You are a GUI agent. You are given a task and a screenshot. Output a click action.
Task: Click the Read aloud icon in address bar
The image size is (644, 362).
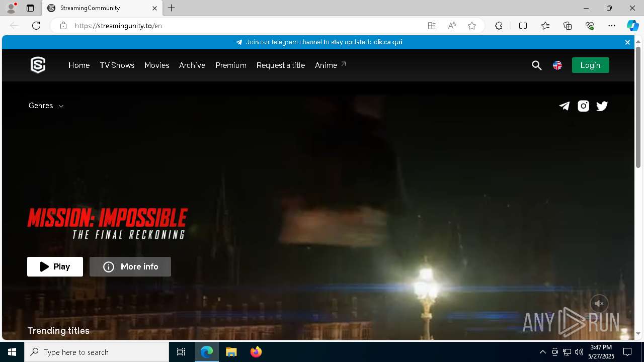coord(452,26)
